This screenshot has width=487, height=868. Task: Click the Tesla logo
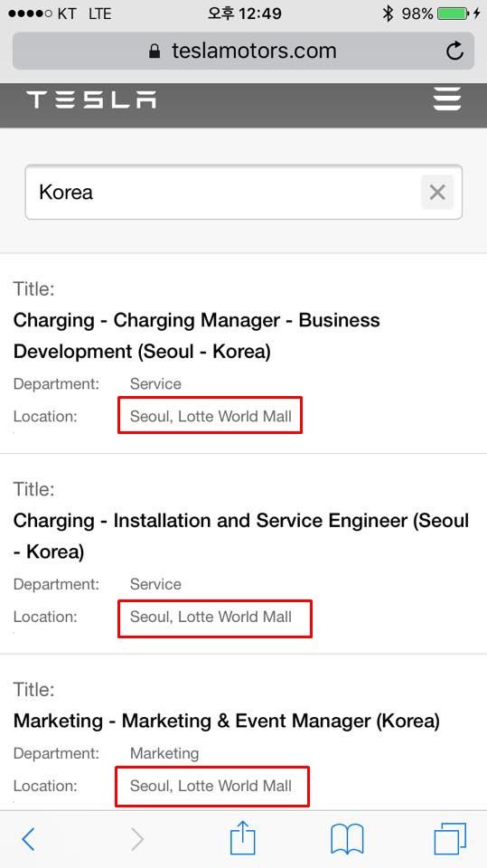(x=91, y=99)
